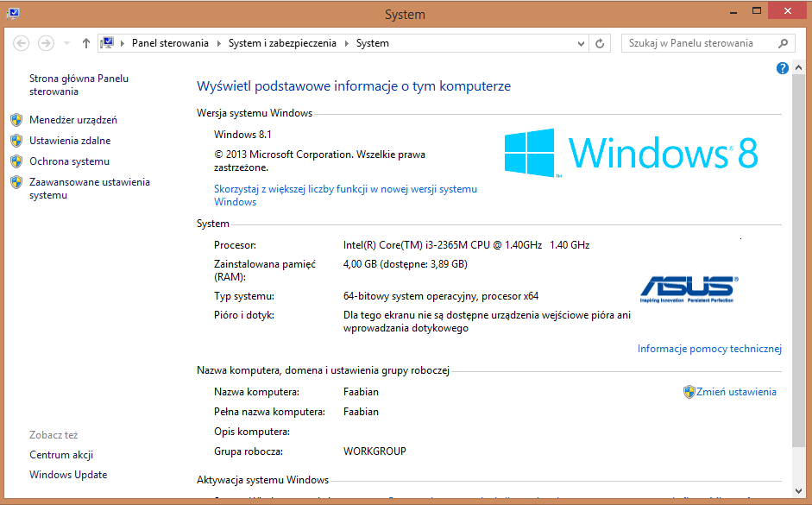Click the computer icon in address bar
812x505 pixels.
tap(107, 43)
